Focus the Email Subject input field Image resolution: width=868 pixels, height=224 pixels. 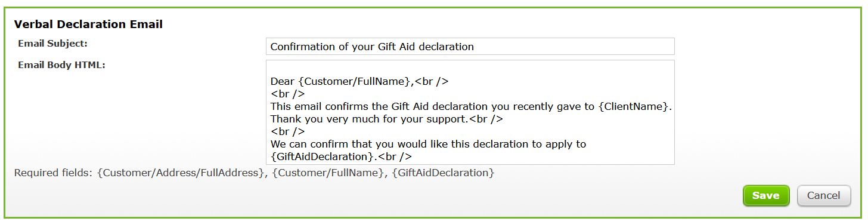coord(470,47)
